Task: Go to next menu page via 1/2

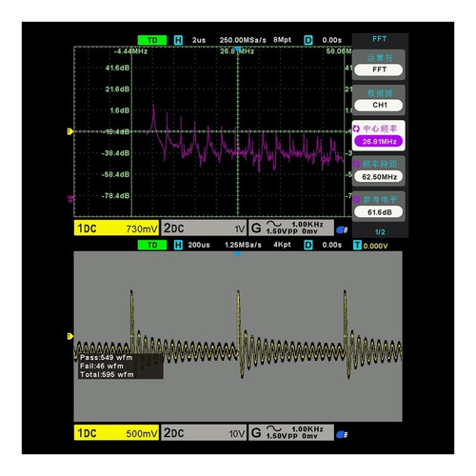Action: pyautogui.click(x=380, y=232)
